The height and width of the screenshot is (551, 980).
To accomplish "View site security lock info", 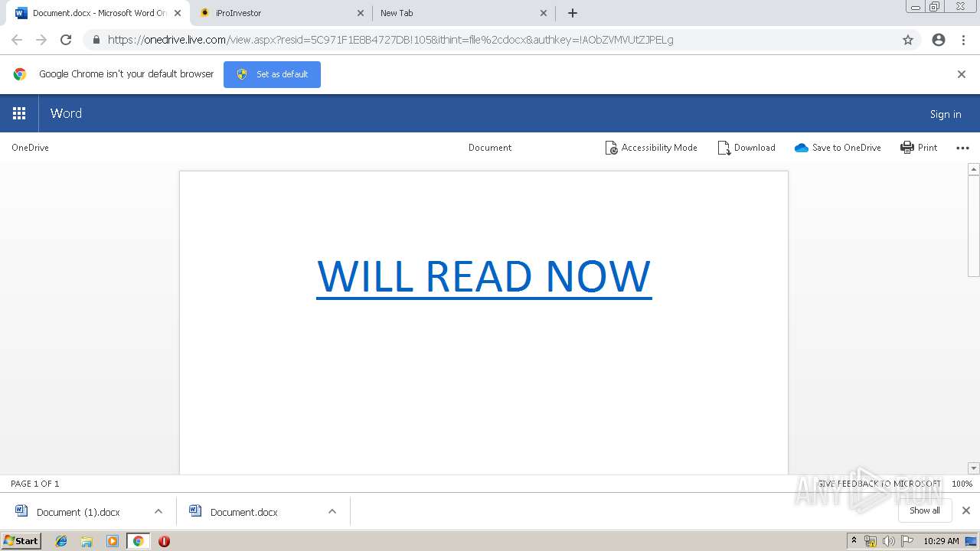I will (96, 40).
